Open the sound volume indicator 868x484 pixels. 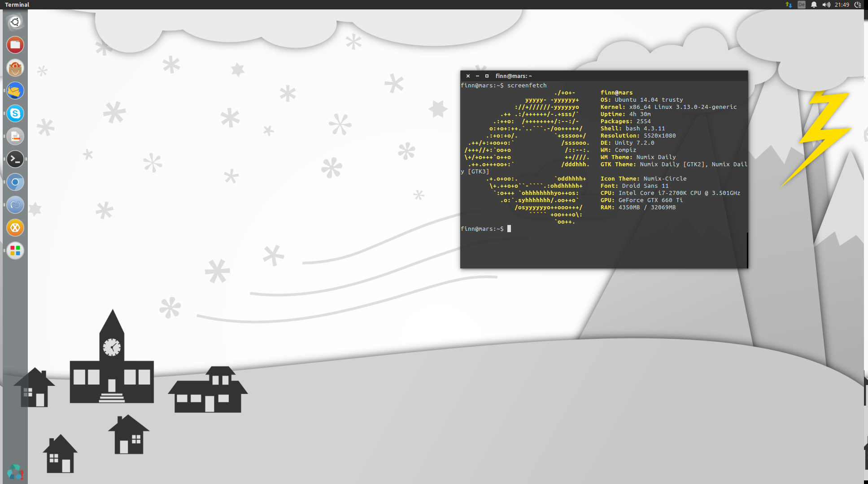click(x=826, y=4)
